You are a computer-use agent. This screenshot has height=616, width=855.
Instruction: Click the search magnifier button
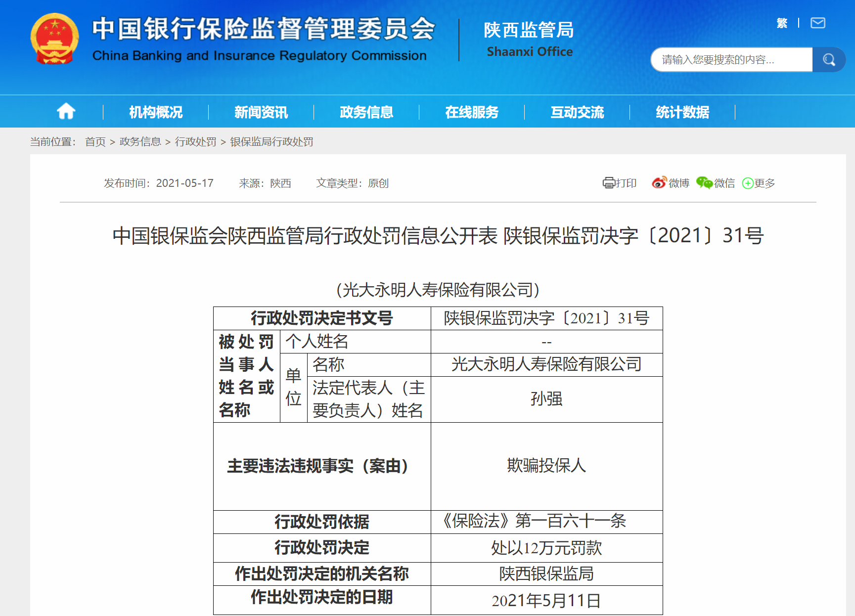click(x=829, y=60)
